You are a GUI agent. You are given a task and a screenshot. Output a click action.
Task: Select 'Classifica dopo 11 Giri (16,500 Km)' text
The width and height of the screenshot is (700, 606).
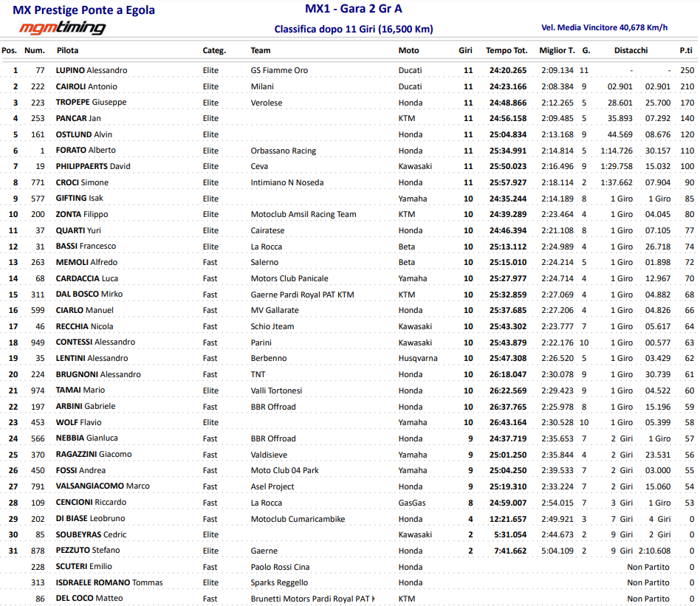coord(354,29)
